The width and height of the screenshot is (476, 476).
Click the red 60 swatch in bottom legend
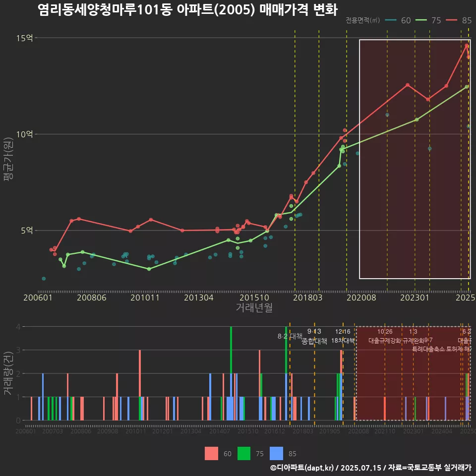[x=211, y=453]
